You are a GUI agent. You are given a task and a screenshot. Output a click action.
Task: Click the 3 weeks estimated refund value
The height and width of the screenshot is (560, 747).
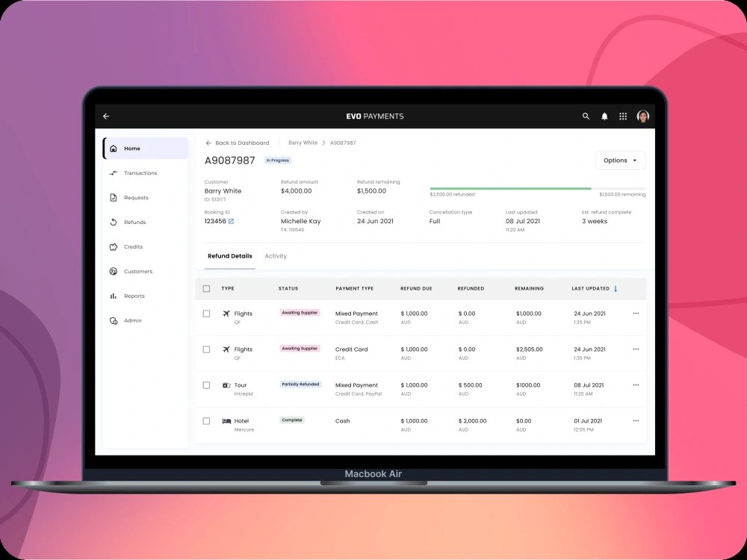click(595, 222)
